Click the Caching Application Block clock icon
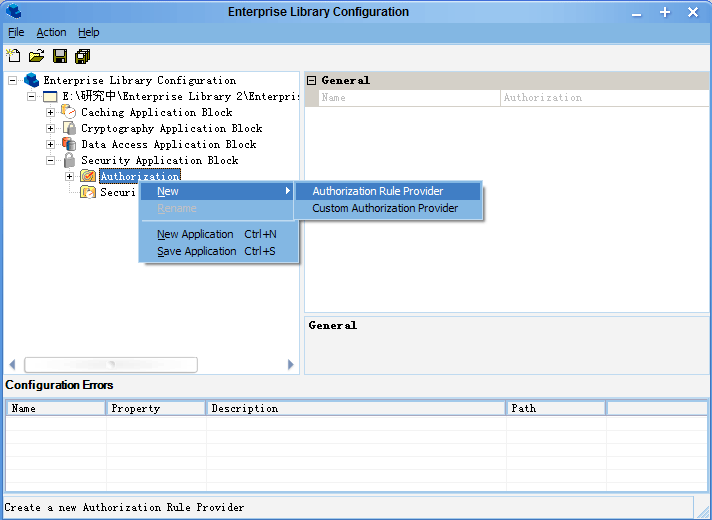712x520 pixels. coord(69,112)
